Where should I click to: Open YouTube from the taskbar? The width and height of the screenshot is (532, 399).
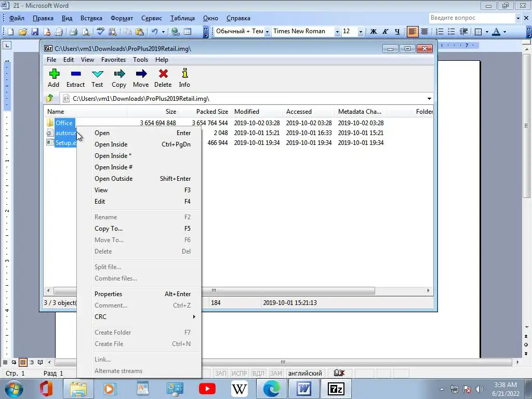(207, 389)
